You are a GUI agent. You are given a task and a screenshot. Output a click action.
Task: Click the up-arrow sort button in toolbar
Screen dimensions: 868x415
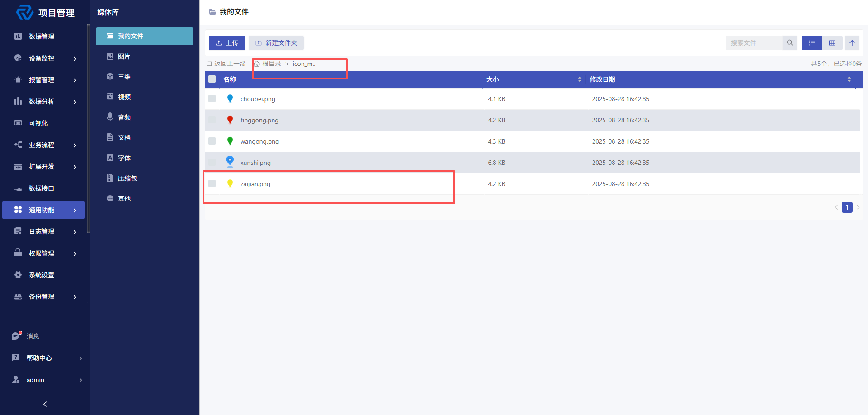(x=852, y=43)
